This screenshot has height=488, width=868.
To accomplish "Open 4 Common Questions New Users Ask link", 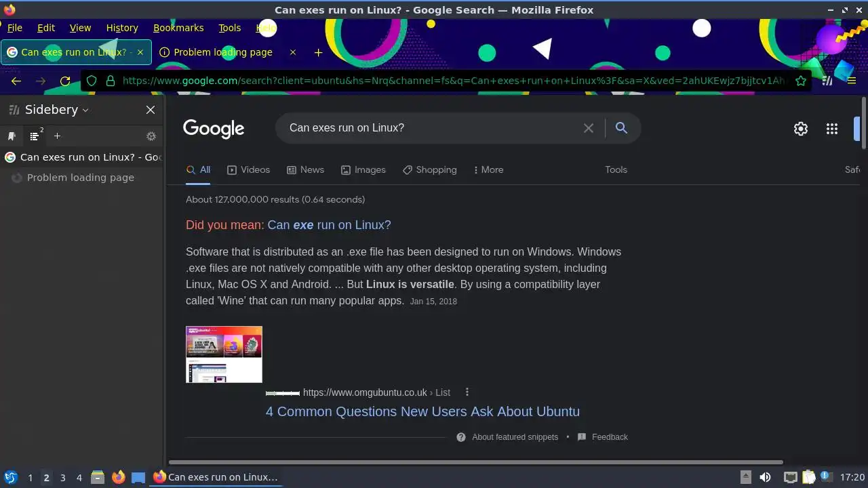I will pos(422,411).
